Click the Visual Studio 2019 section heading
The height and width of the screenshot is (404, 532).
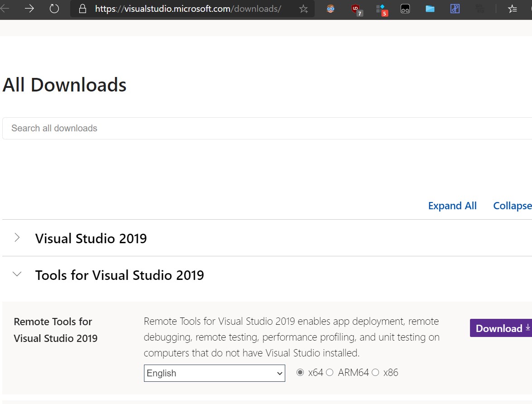click(x=91, y=238)
